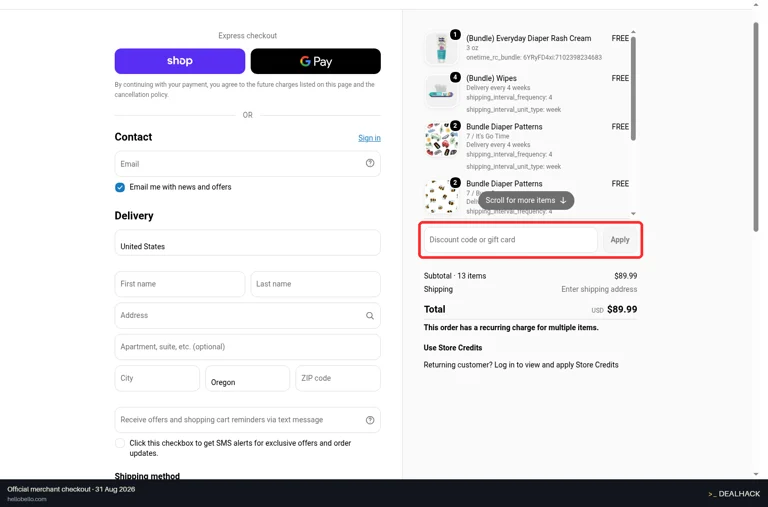This screenshot has width=768, height=507.
Task: Click the text message offers phone field
Action: tap(247, 420)
